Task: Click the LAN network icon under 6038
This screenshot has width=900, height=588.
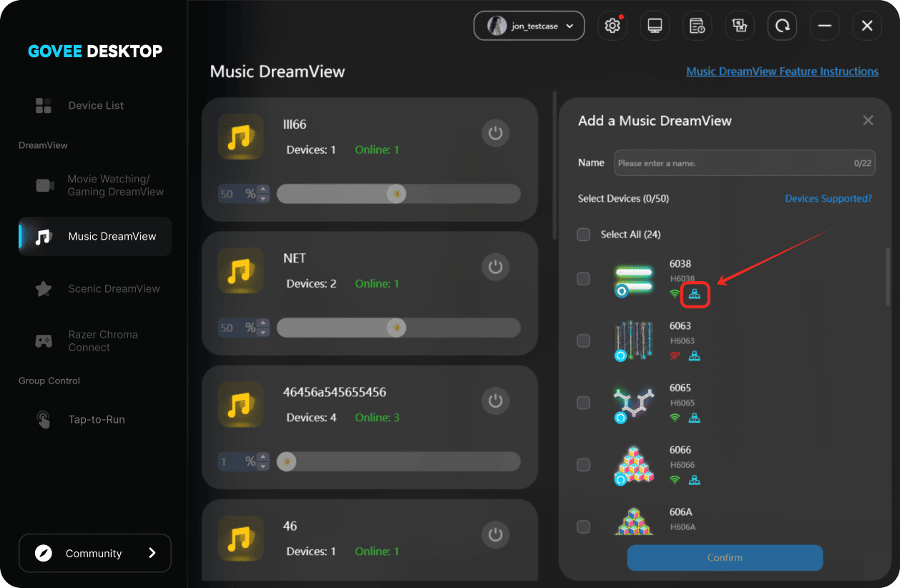Action: pos(694,294)
